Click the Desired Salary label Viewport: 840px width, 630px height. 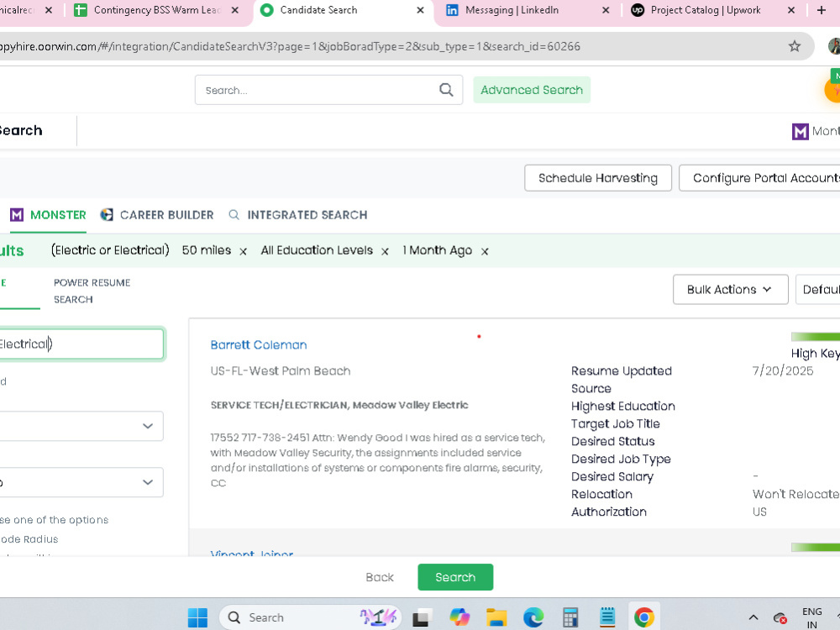click(612, 476)
